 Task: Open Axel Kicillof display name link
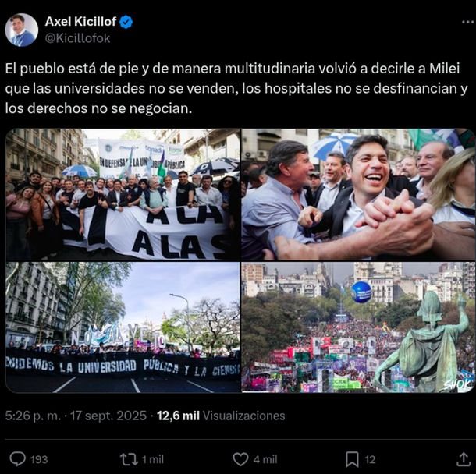pos(80,22)
